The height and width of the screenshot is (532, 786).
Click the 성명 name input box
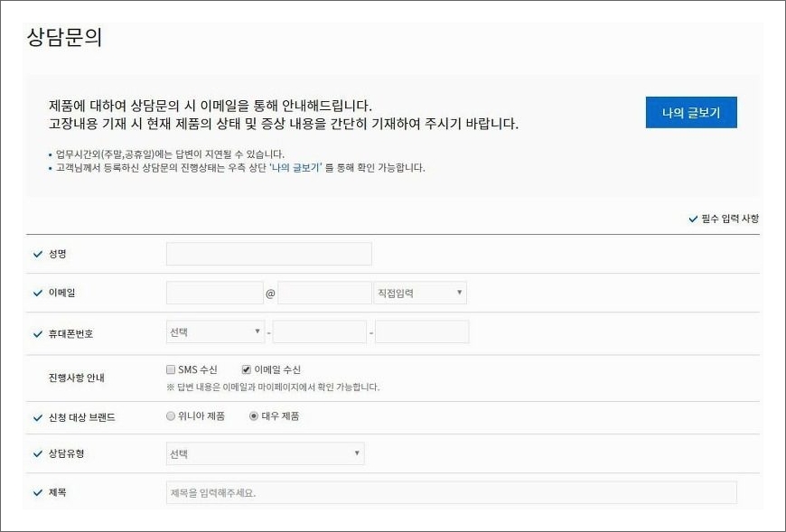(x=267, y=254)
